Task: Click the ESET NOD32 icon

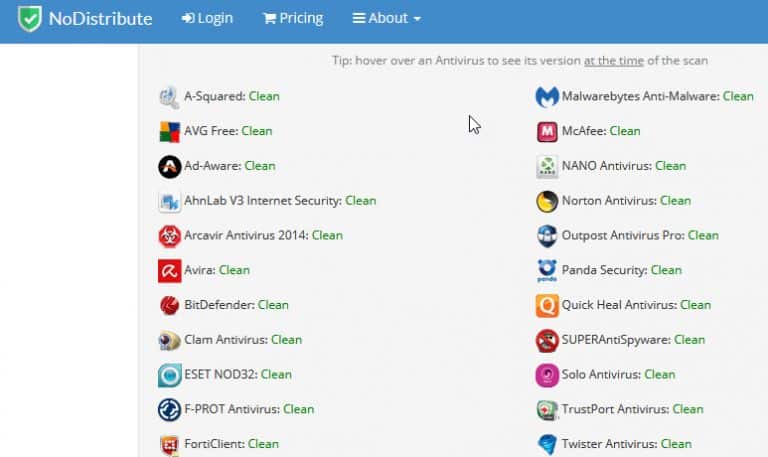Action: pyautogui.click(x=169, y=375)
